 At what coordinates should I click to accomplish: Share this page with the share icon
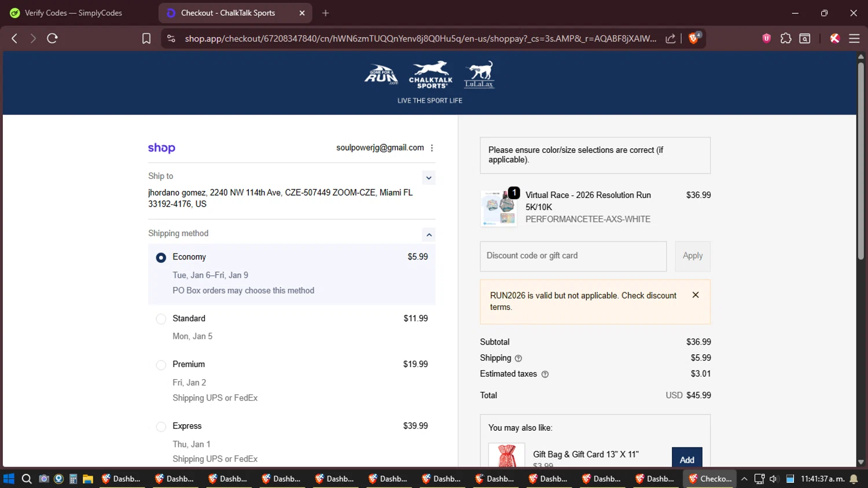(x=671, y=38)
